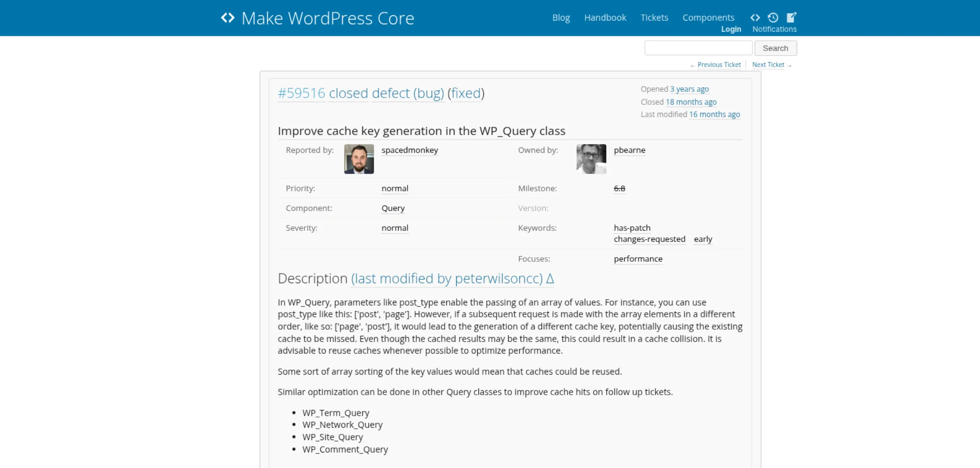Open the 'Last modified 16 months ago' link
The image size is (980, 468).
click(x=714, y=114)
